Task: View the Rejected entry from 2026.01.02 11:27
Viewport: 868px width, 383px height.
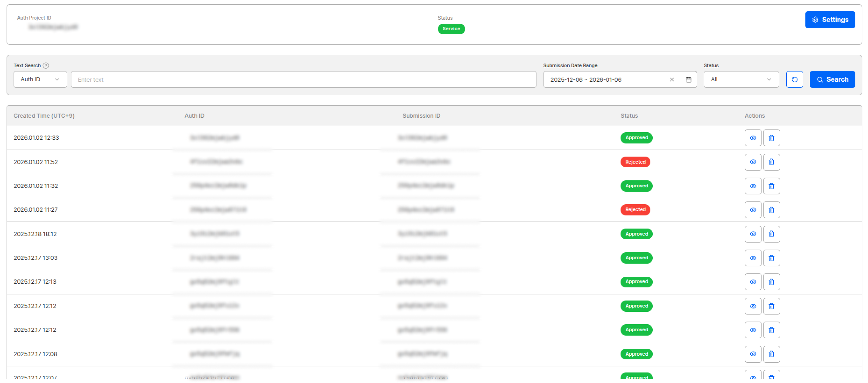Action: coord(753,209)
